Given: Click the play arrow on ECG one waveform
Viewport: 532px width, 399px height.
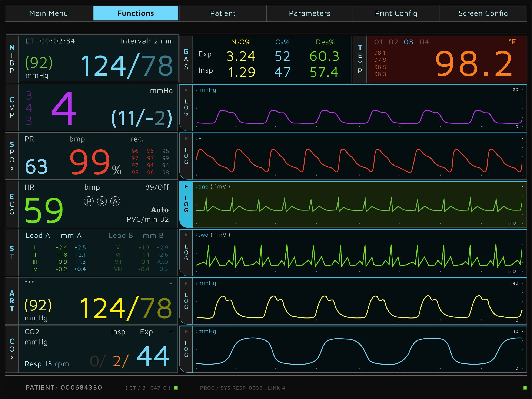Looking at the screenshot, I should 186,187.
